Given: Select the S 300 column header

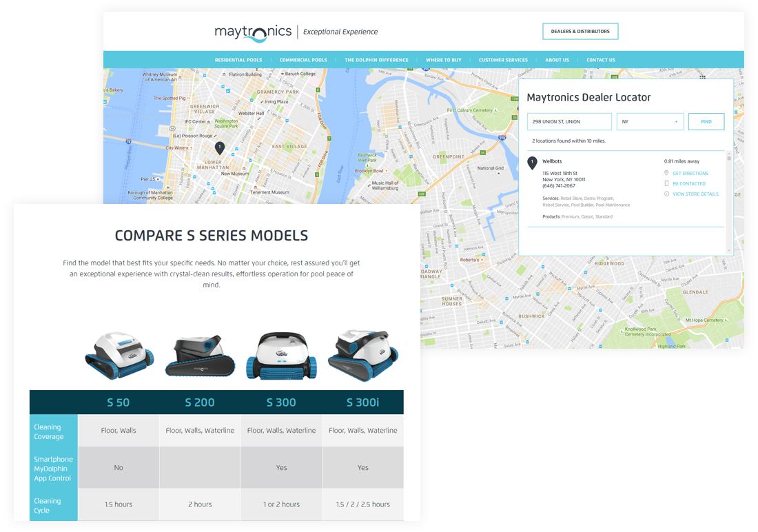Looking at the screenshot, I should click(281, 402).
